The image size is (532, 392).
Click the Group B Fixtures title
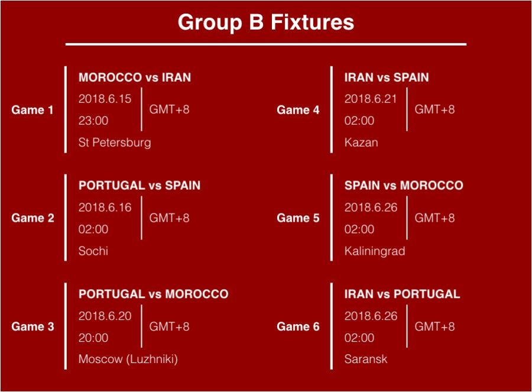point(266,22)
